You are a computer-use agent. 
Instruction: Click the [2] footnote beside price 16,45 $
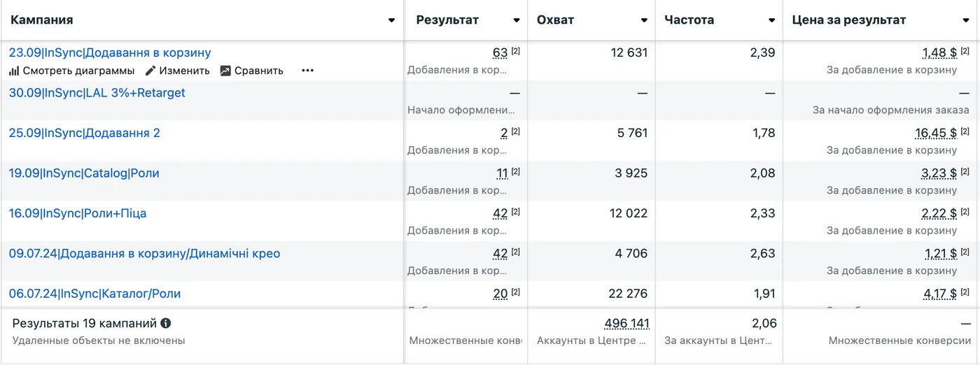(x=965, y=131)
